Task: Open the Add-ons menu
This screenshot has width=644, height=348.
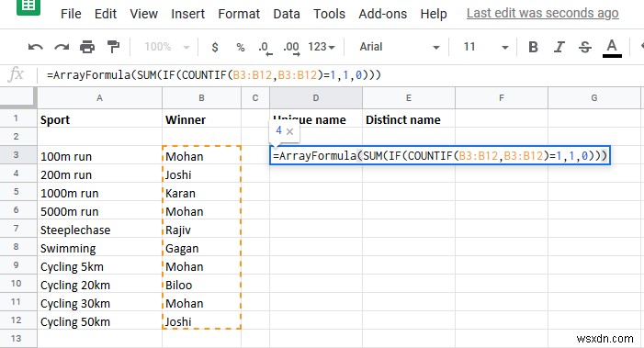Action: click(383, 14)
